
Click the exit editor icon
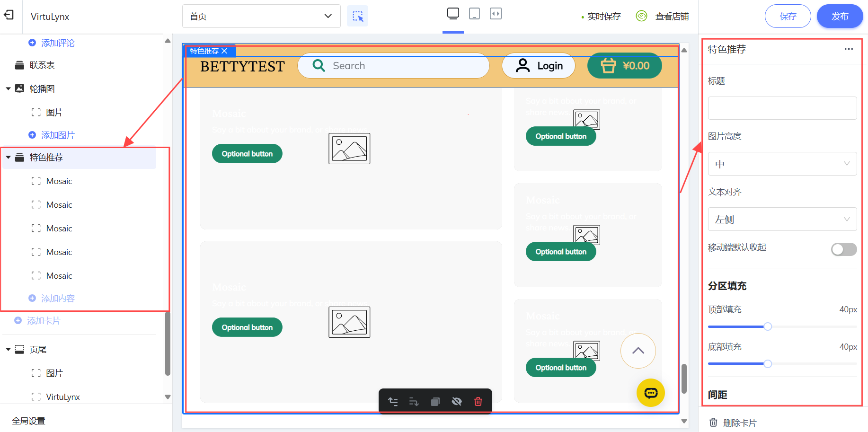(x=9, y=15)
